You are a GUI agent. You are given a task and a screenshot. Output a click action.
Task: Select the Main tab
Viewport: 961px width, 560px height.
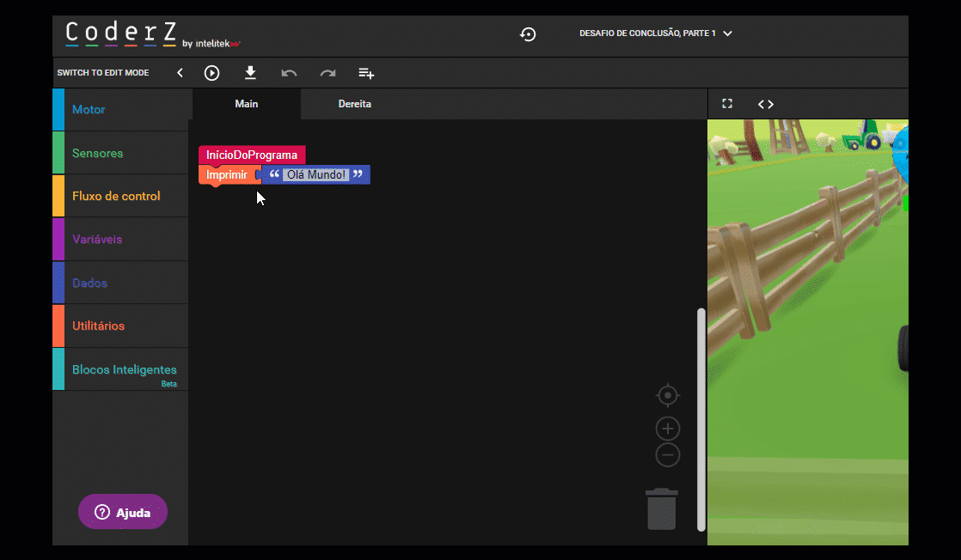coord(247,104)
